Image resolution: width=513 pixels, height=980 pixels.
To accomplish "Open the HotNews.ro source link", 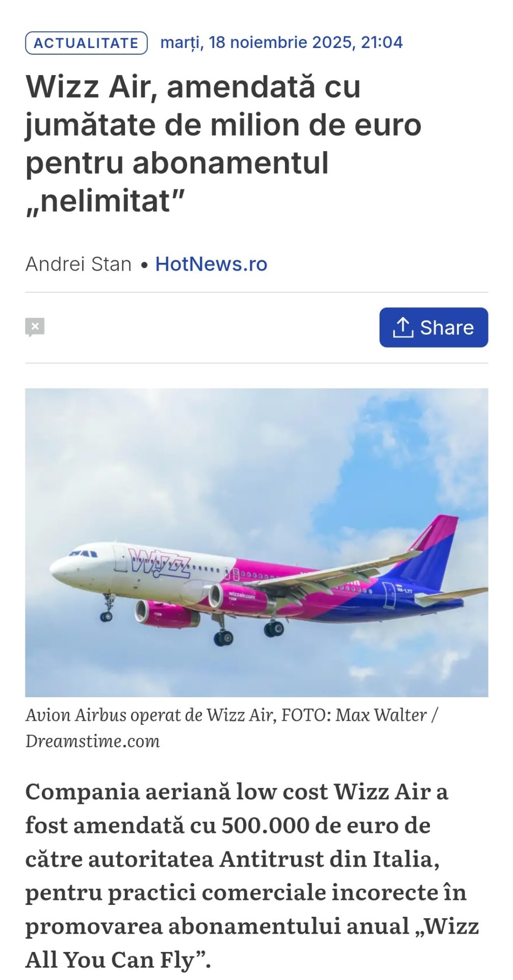I will click(211, 264).
